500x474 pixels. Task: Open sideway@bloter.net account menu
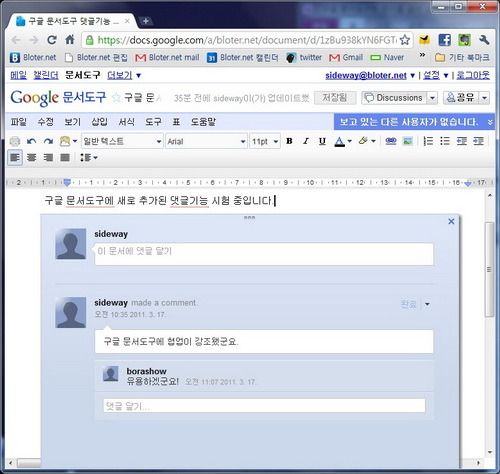[x=370, y=75]
